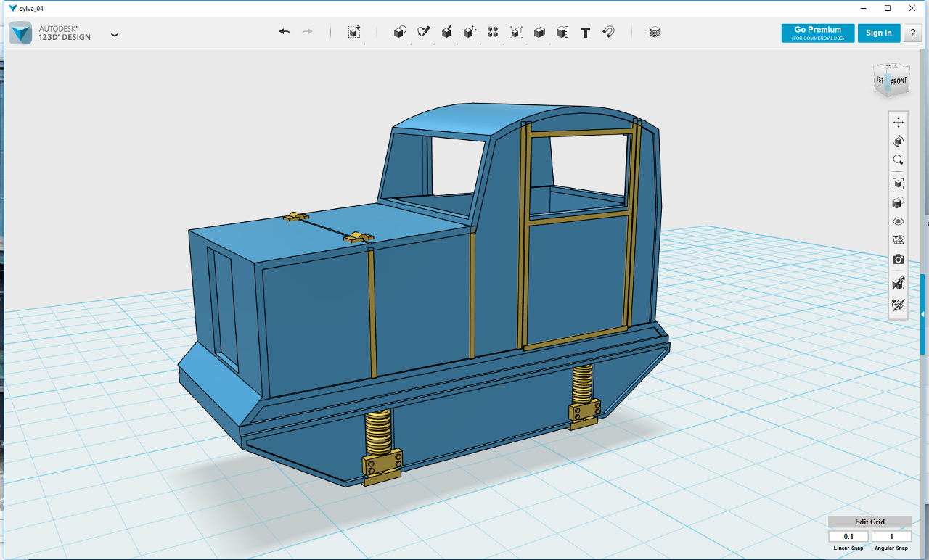Viewport: 929px width, 560px height.
Task: Select the Text tool
Action: pos(586,32)
